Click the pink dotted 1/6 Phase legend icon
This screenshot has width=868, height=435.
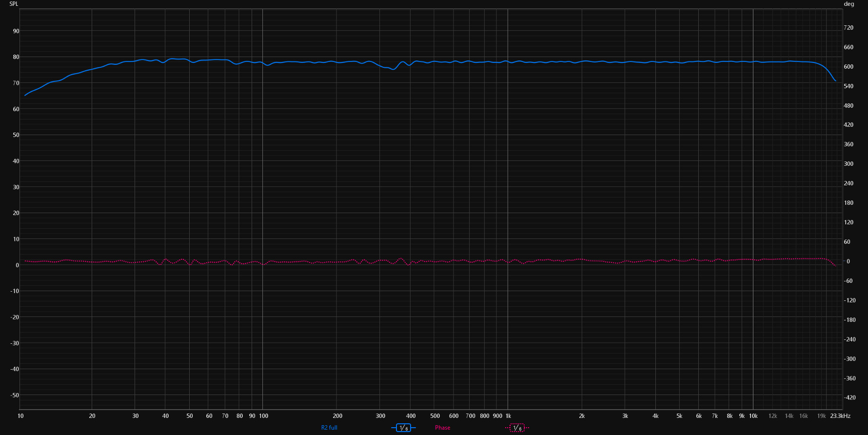[x=517, y=428]
